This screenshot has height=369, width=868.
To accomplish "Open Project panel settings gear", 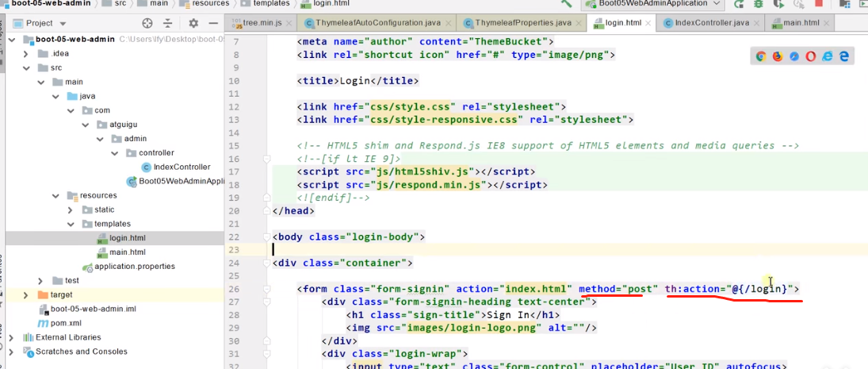I will tap(193, 23).
